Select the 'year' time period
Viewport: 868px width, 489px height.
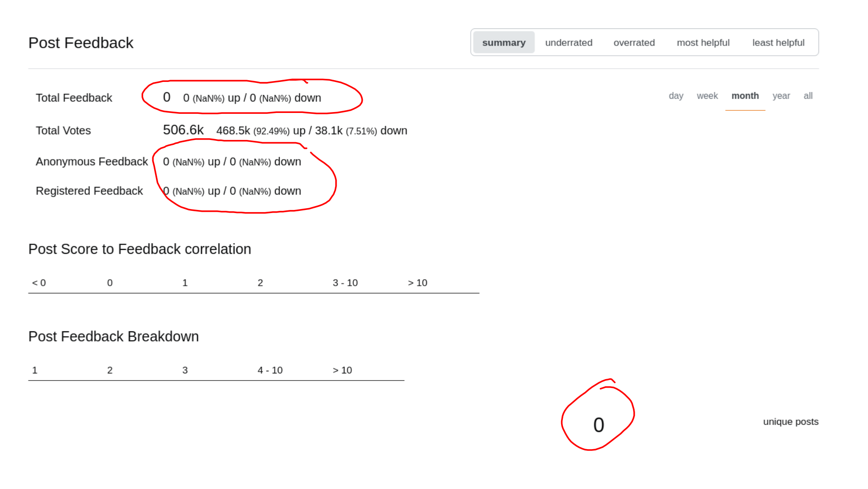pos(781,95)
